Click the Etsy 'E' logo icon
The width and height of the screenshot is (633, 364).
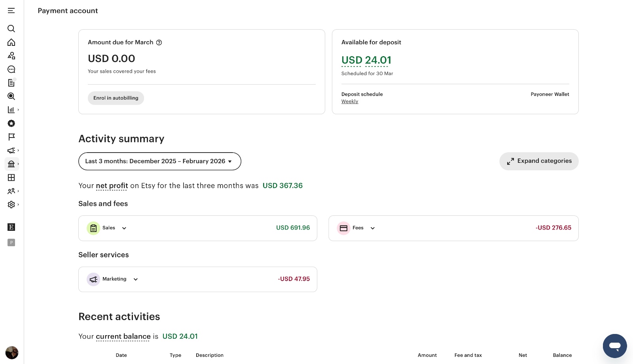[x=11, y=227]
